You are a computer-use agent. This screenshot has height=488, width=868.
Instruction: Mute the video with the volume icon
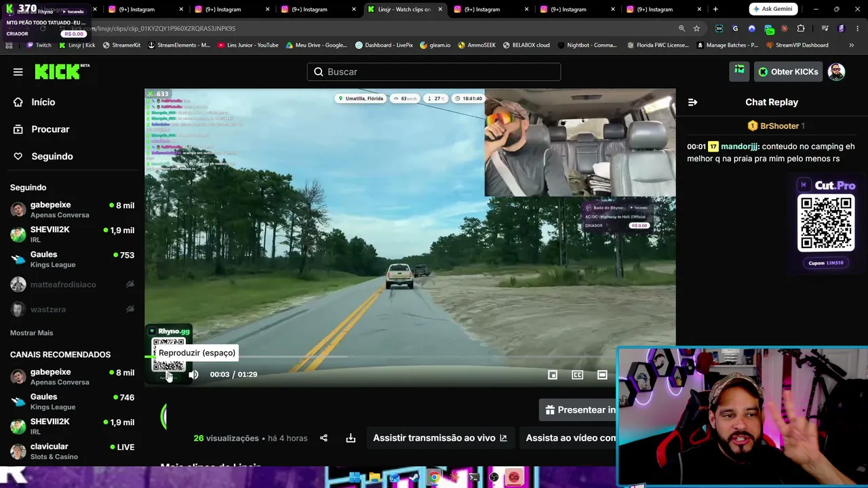coord(194,374)
